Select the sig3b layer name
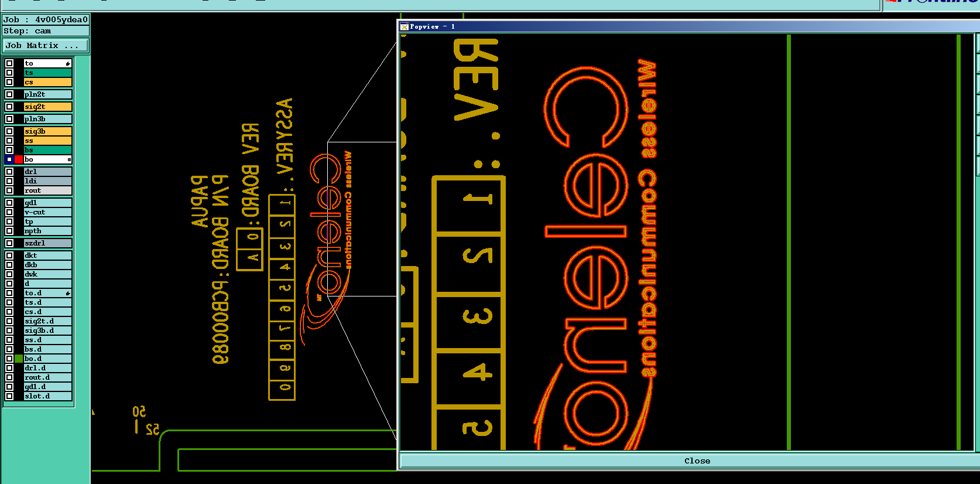The width and height of the screenshot is (980, 484). [x=47, y=131]
